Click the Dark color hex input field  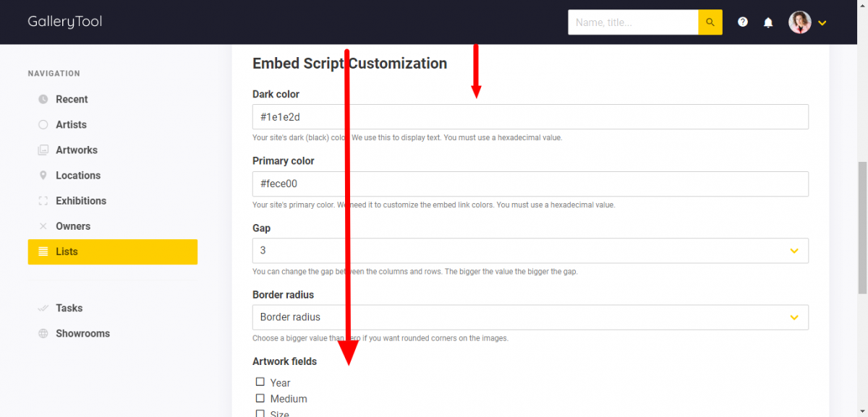pos(530,117)
